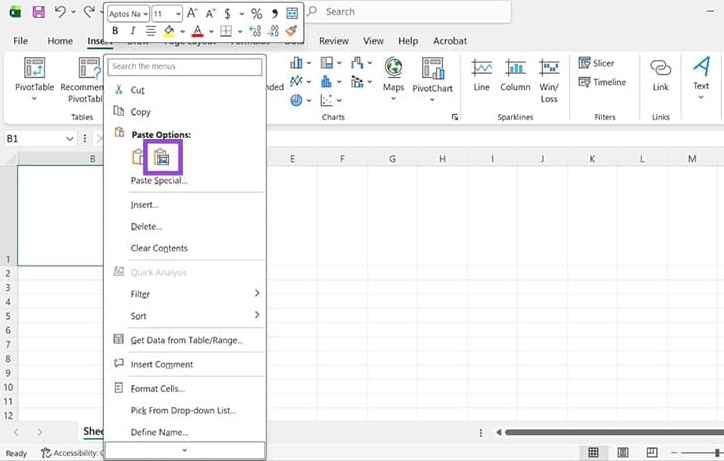
Task: Switch to Page Layout view in status bar
Action: coord(623,453)
